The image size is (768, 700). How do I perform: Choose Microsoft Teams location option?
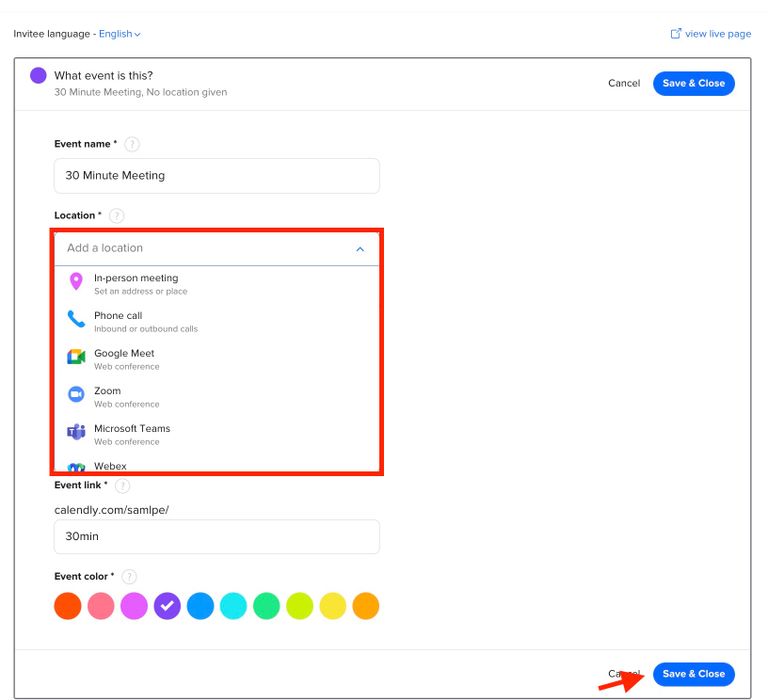pos(216,434)
